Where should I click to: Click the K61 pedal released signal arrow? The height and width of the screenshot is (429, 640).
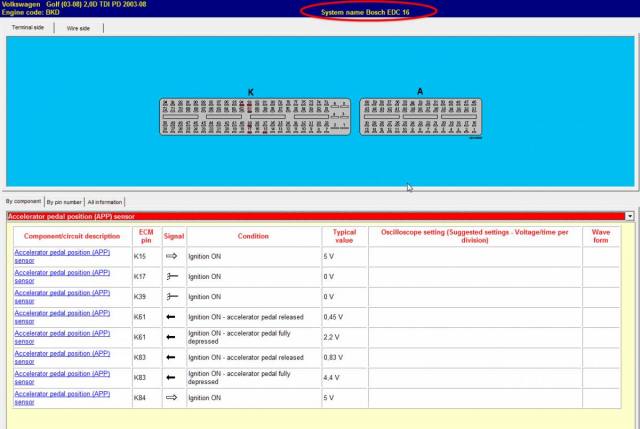171,317
